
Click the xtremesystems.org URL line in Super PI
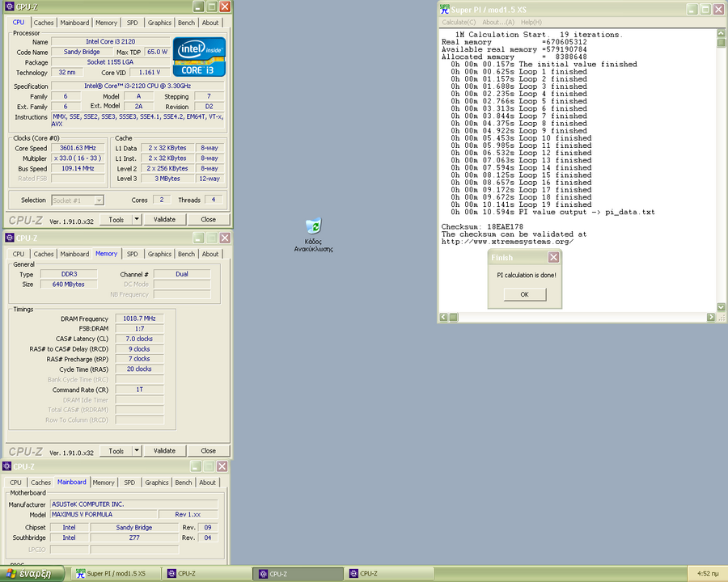tap(507, 242)
